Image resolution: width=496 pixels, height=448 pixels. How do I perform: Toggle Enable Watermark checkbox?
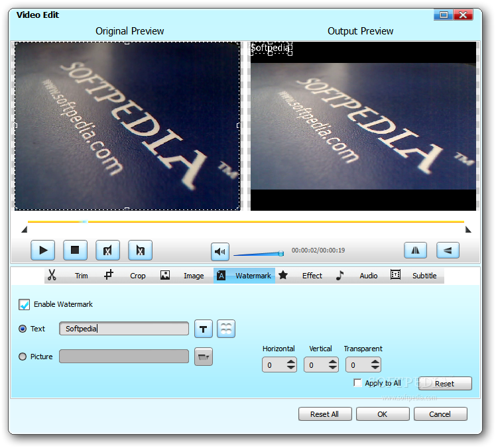pos(24,304)
